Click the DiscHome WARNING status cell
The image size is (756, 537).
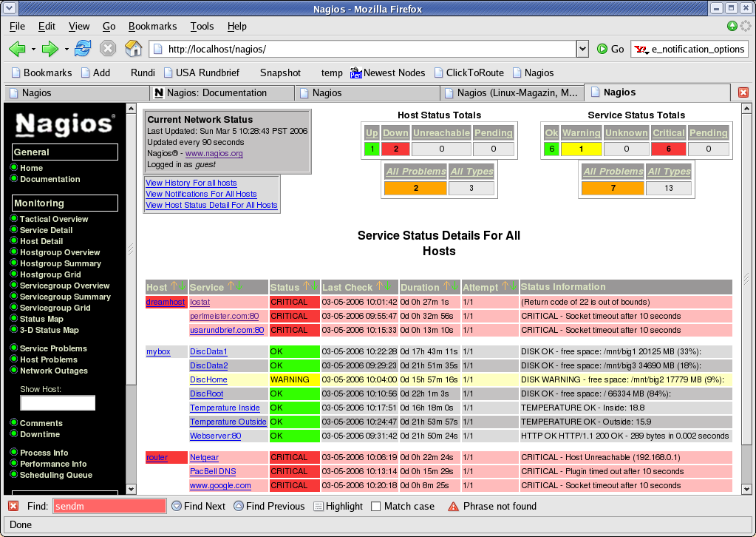[294, 379]
